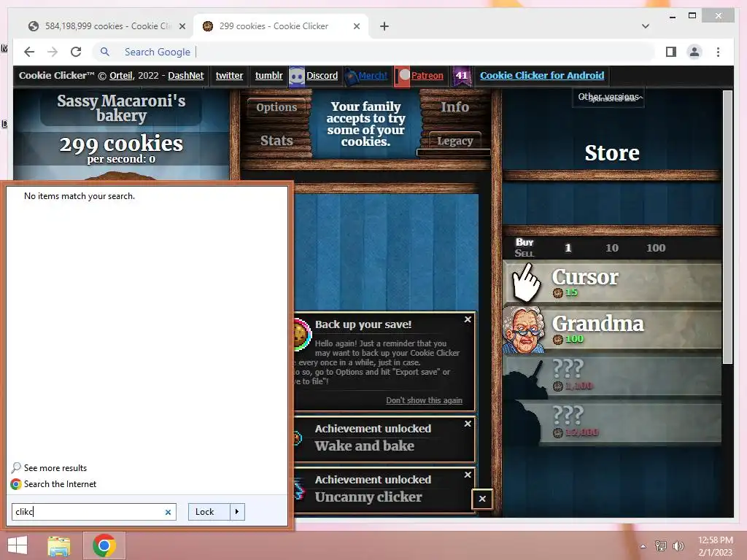The image size is (747, 560).
Task: Close the Uncanny clicker achievement note
Action: pyautogui.click(x=468, y=475)
